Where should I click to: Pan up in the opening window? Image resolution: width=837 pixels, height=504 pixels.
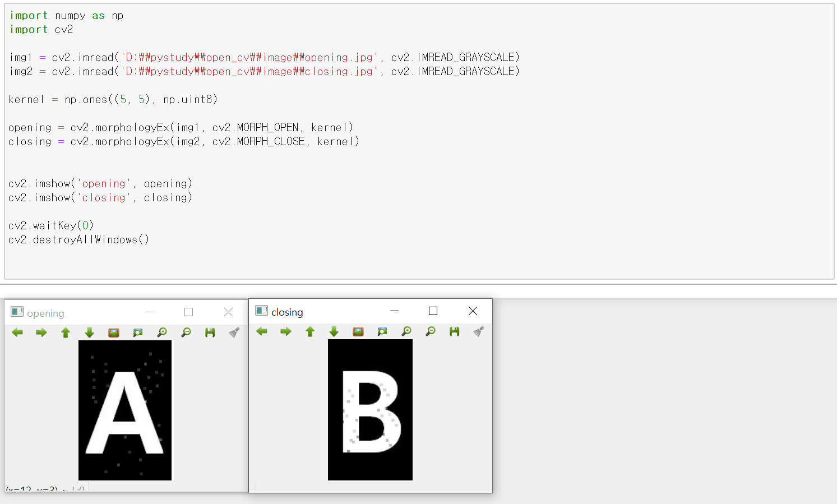click(66, 332)
